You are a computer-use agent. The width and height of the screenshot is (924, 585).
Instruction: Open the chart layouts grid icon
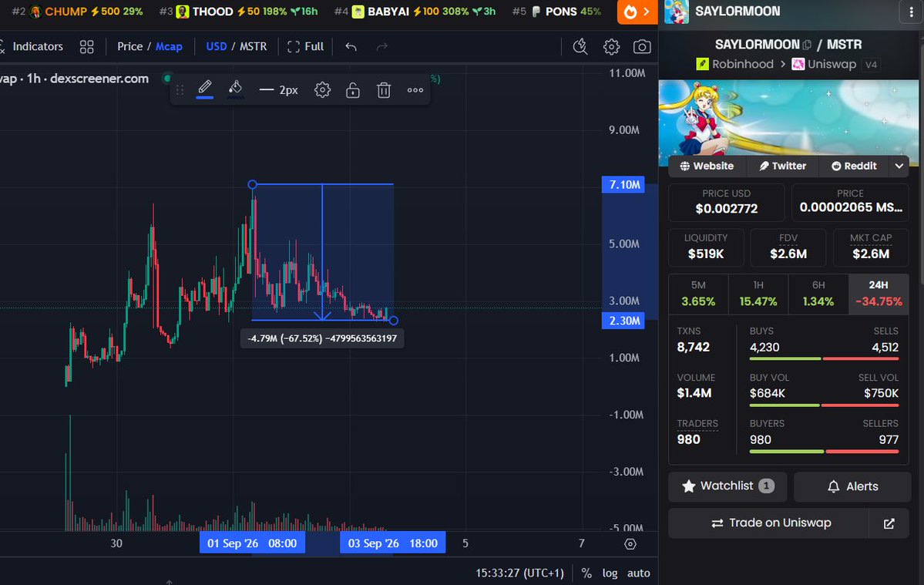coord(86,46)
